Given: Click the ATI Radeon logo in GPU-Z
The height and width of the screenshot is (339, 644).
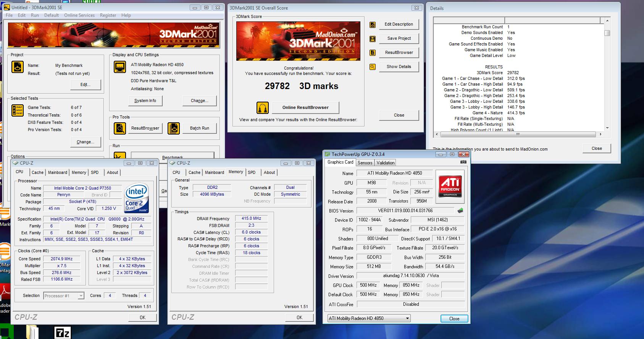Looking at the screenshot, I should pyautogui.click(x=450, y=186).
